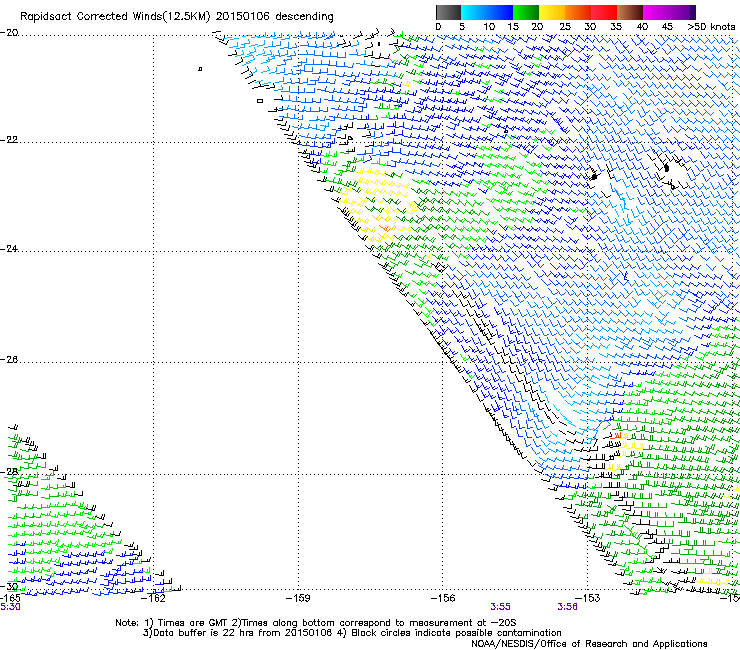The width and height of the screenshot is (740, 650).
Task: Pick the red 30–35 knots color segment
Action: (x=604, y=12)
